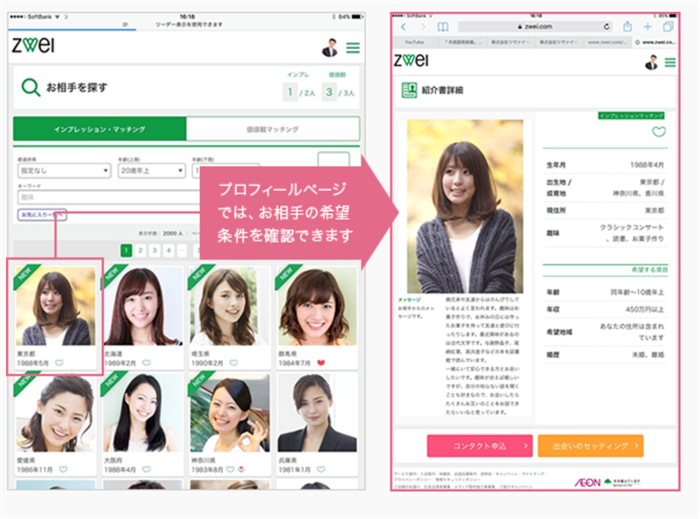Go forward in right Safari window
Image resolution: width=700 pixels, height=519 pixels.
(423, 27)
